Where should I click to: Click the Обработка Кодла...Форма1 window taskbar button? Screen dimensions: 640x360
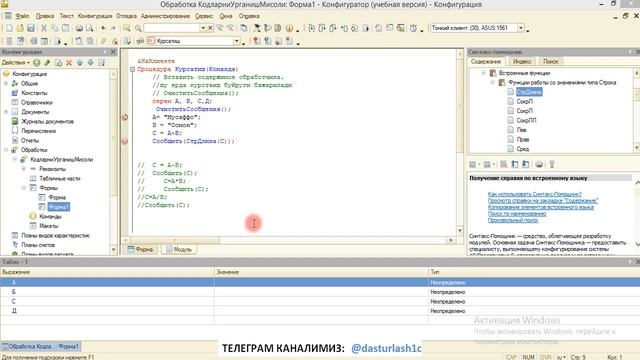(x=40, y=347)
